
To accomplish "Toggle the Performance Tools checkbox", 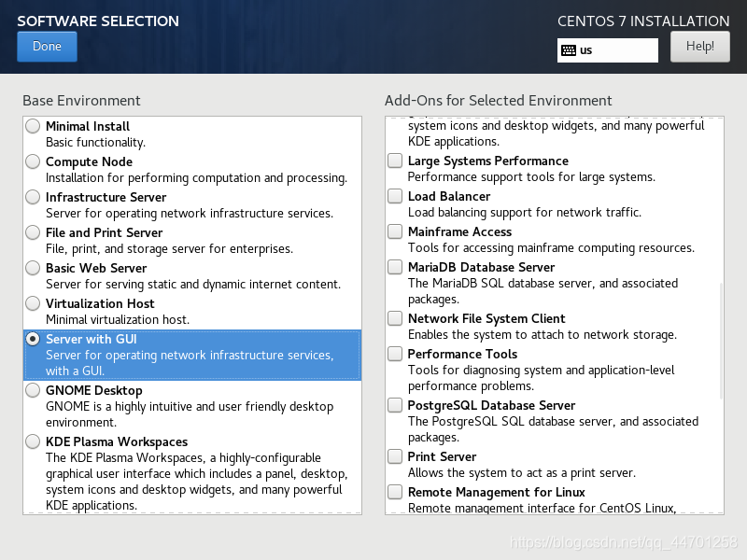I will (395, 354).
